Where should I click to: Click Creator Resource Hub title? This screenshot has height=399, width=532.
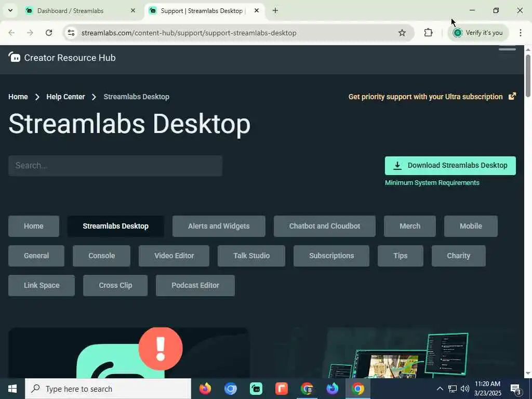[x=70, y=58]
